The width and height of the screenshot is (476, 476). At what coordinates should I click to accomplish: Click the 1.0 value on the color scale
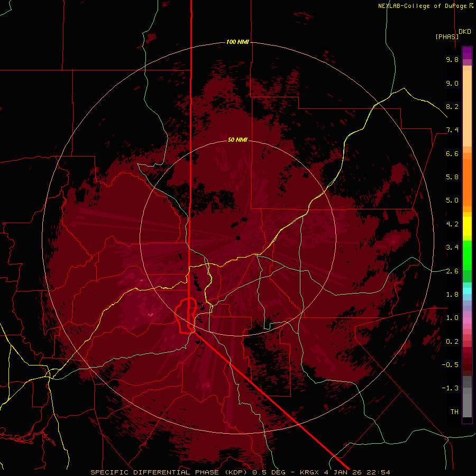point(452,318)
